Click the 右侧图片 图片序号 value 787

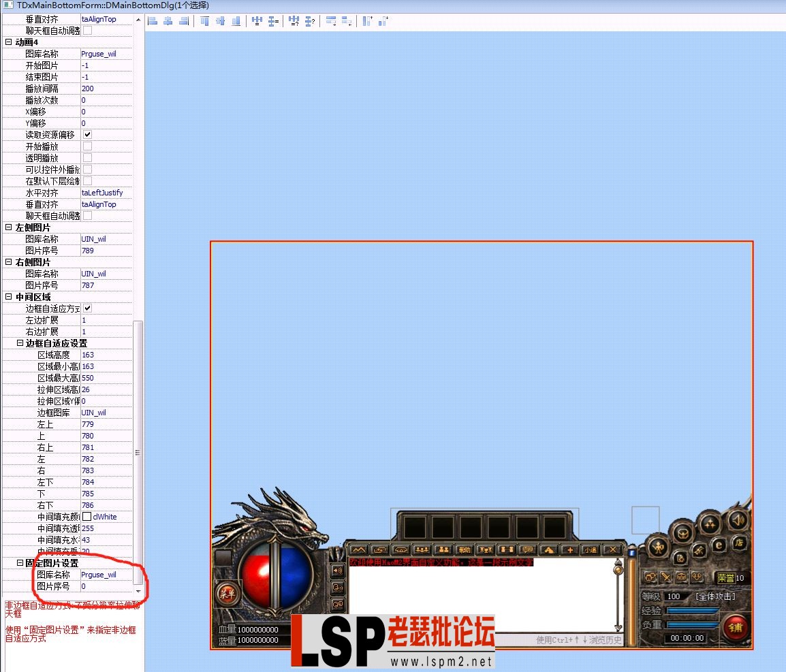[106, 285]
